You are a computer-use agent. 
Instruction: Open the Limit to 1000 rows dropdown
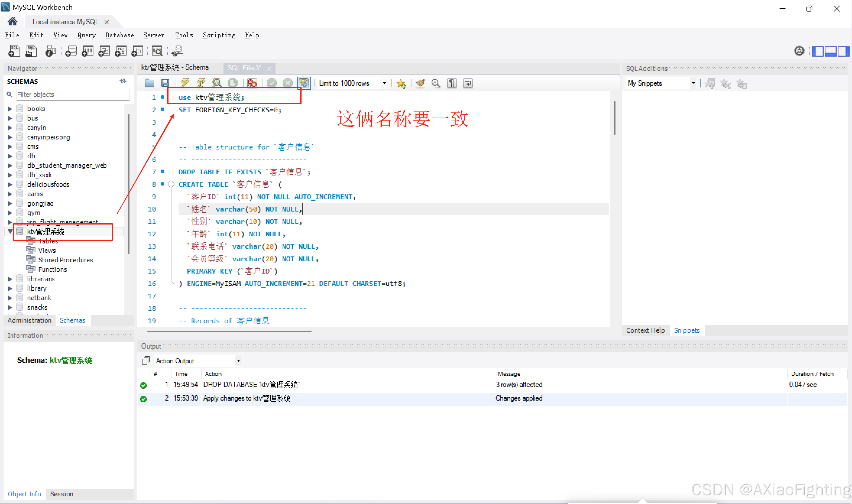pos(384,83)
